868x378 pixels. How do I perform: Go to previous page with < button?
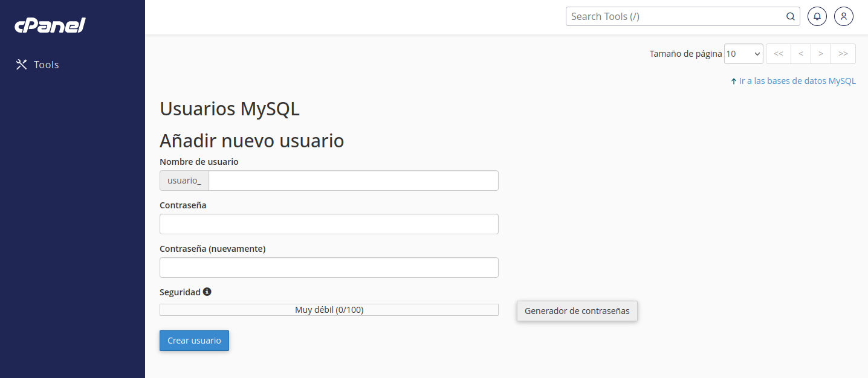pos(801,54)
